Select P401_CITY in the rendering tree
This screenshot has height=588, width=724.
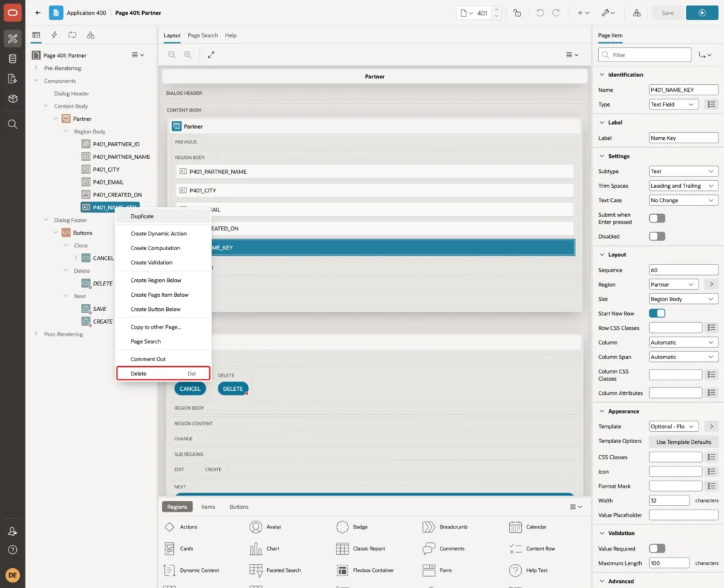click(x=106, y=170)
